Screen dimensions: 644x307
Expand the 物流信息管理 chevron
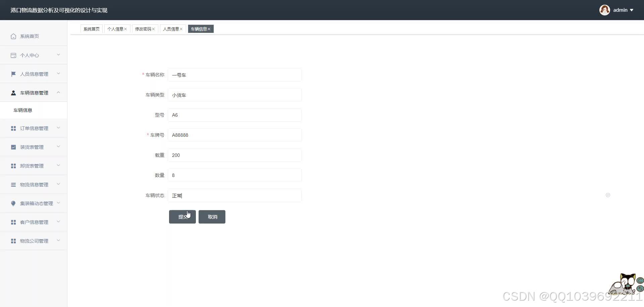tap(58, 184)
